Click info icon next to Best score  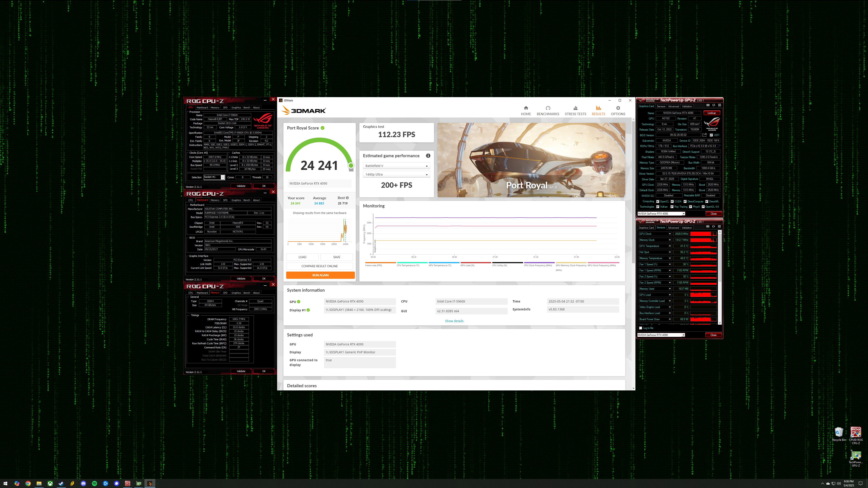coord(347,198)
